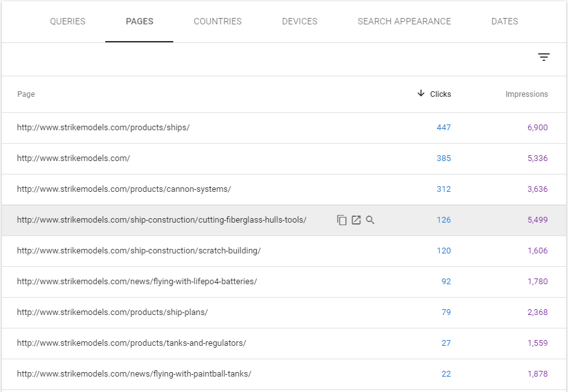568x392 pixels.
Task: Select the products/ships/ page row
Action: point(284,128)
